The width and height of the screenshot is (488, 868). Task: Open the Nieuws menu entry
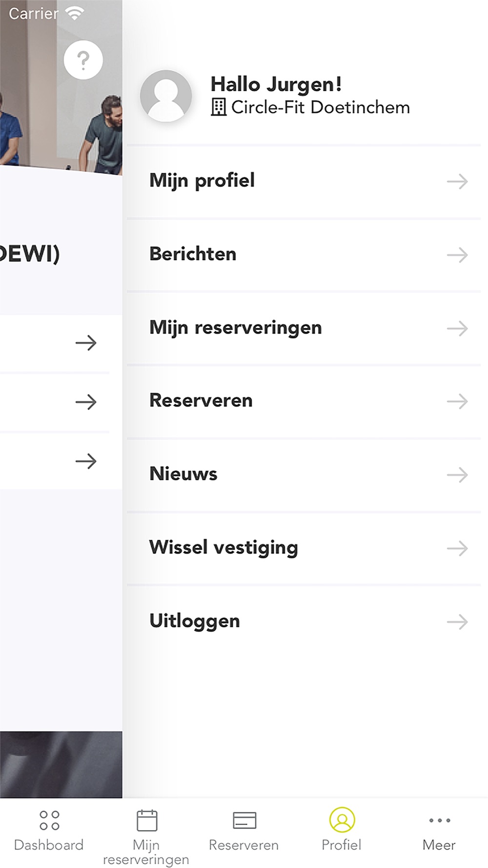(304, 475)
